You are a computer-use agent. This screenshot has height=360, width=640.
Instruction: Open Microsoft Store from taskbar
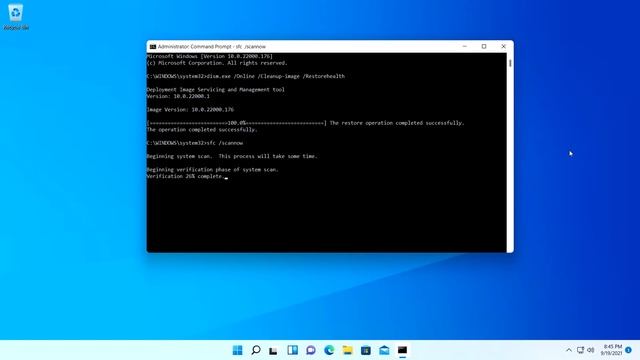366,350
